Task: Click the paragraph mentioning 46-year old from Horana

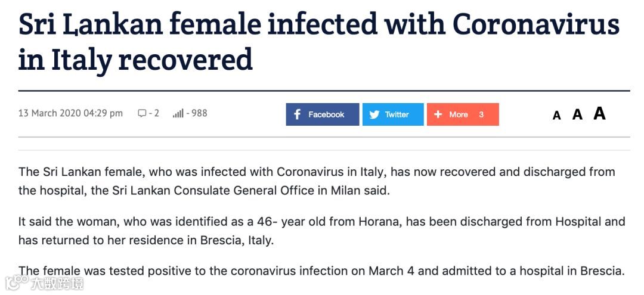Action: click(321, 231)
